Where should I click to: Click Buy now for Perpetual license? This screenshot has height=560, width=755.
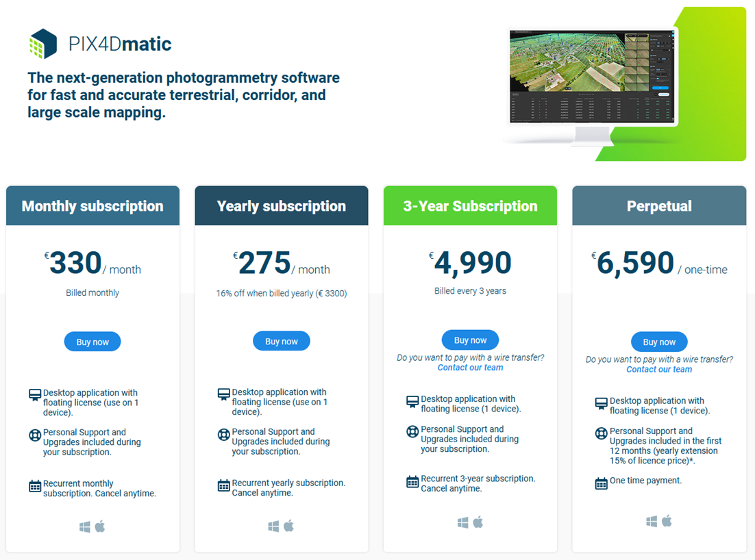pos(659,342)
